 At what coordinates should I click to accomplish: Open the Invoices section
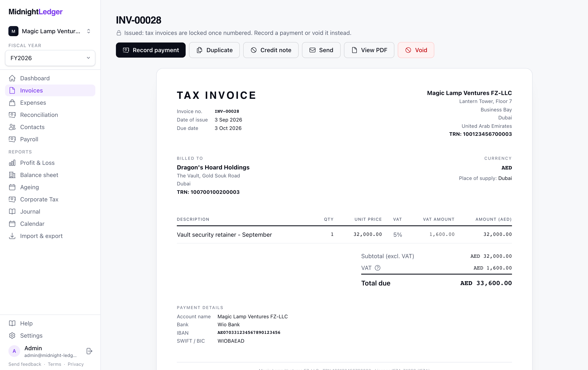point(50,90)
